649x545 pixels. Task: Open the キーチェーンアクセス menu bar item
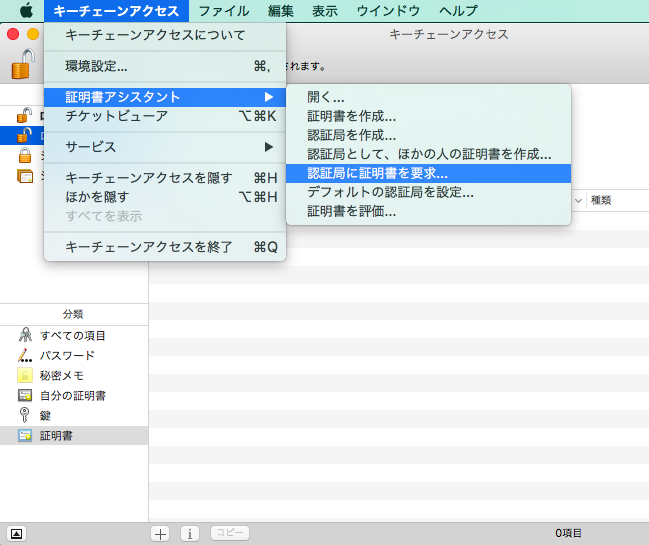(x=116, y=11)
